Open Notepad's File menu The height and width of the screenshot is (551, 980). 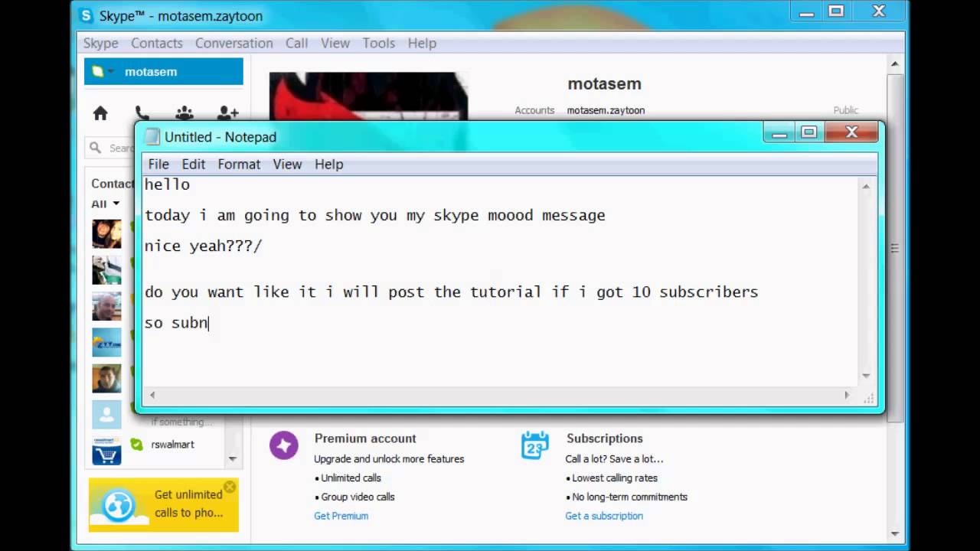(x=158, y=164)
